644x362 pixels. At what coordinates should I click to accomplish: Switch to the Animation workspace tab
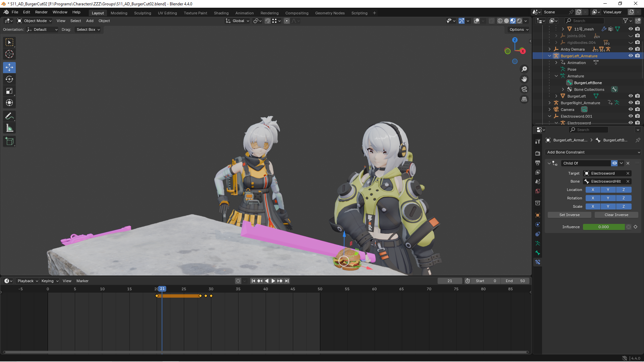pos(244,13)
